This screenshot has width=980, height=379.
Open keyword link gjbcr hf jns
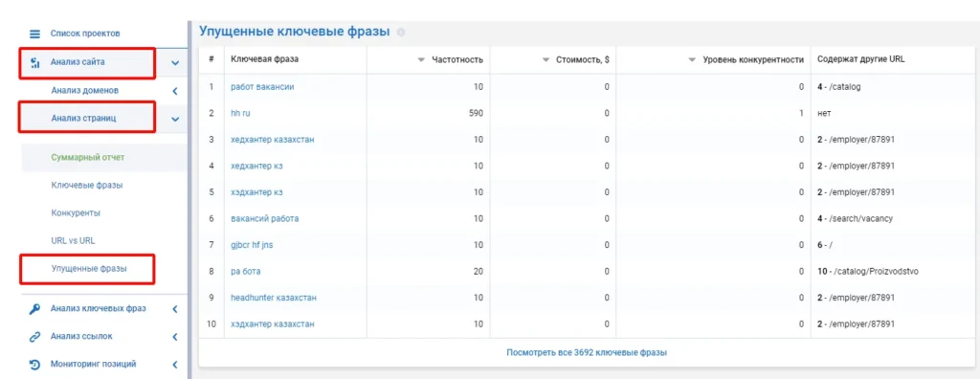252,245
